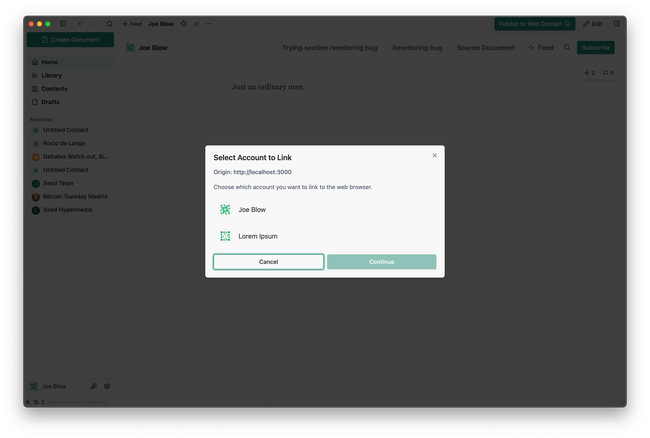The height and width of the screenshot is (438, 650).
Task: Click Create Document button
Action: [x=69, y=39]
